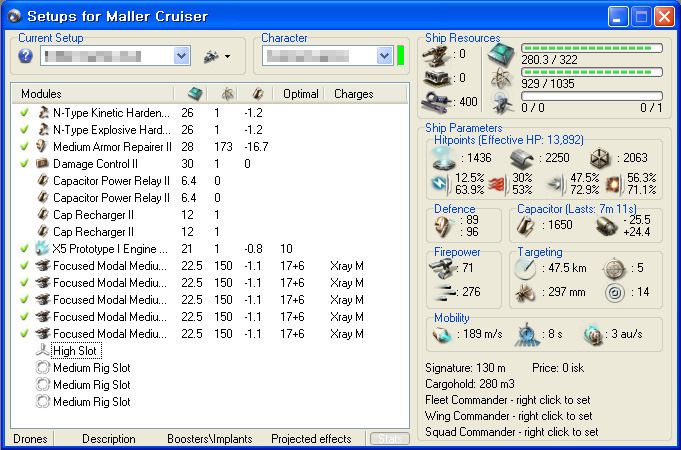681x450 pixels.
Task: Sort by the Modules column header
Action: click(41, 94)
